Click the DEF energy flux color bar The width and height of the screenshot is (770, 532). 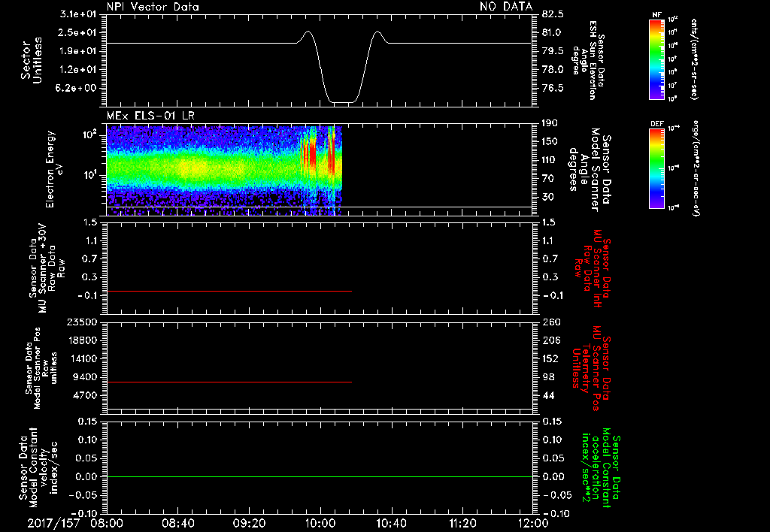pos(657,168)
